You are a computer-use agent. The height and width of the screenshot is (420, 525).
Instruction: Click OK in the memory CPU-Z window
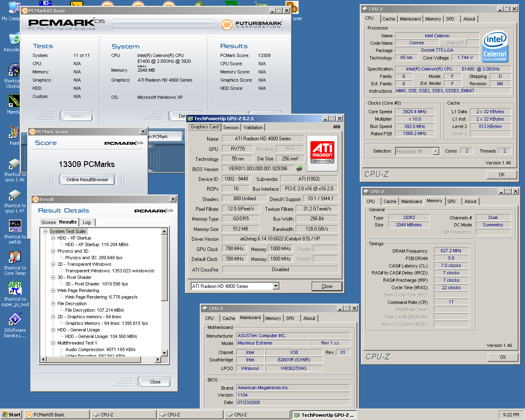point(503,357)
